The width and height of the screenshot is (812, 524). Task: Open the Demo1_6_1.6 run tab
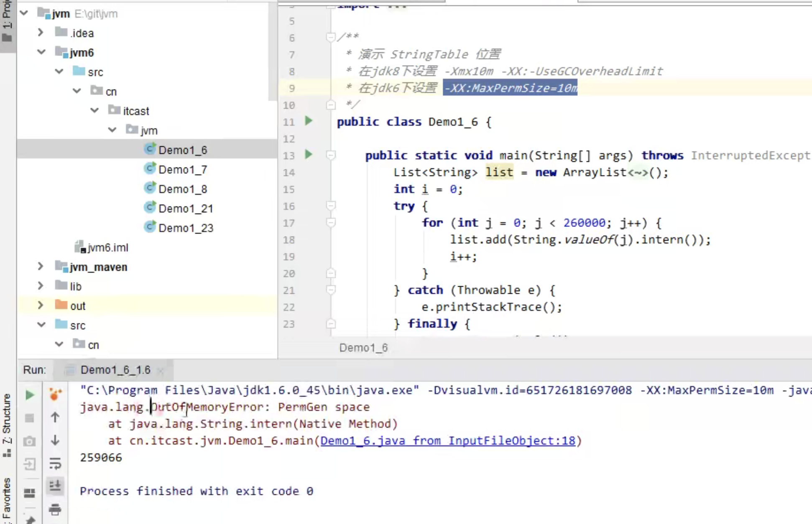[115, 370]
